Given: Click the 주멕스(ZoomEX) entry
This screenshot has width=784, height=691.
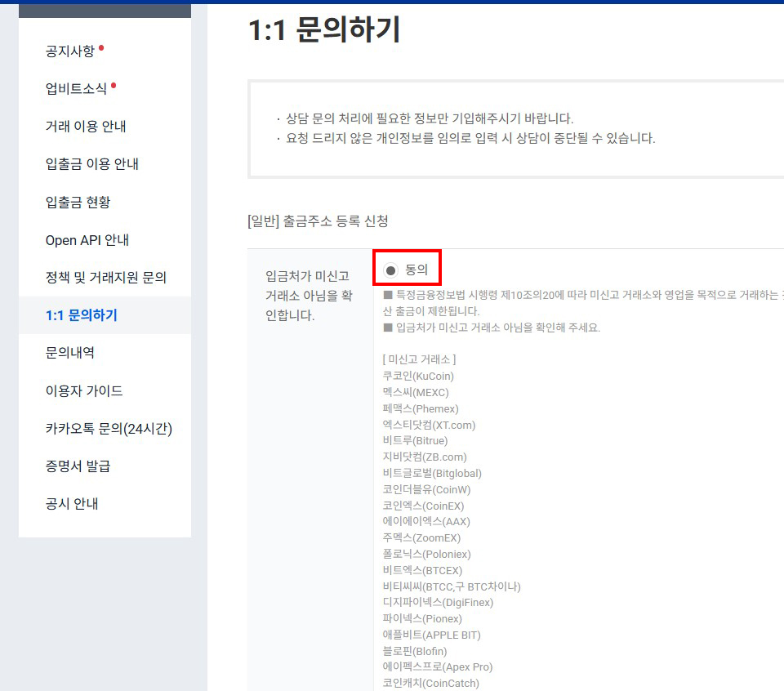Looking at the screenshot, I should [421, 538].
